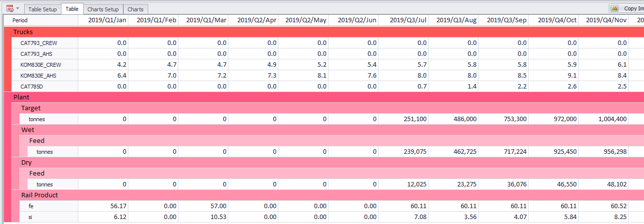Click the si value 10.53 for Mar
644x224 pixels.
pos(203,217)
